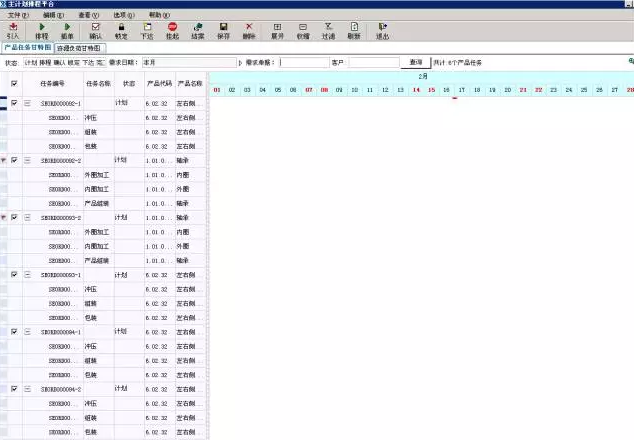Image resolution: width=634 pixels, height=440 pixels.
Task: Toggle the select-all checkbox in table header
Action: click(14, 83)
